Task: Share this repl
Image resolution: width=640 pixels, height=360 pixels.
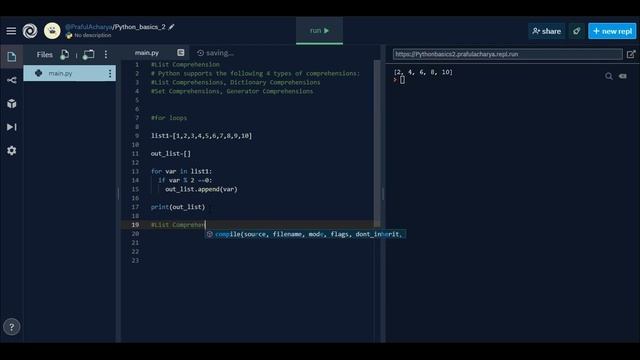Action: (547, 31)
